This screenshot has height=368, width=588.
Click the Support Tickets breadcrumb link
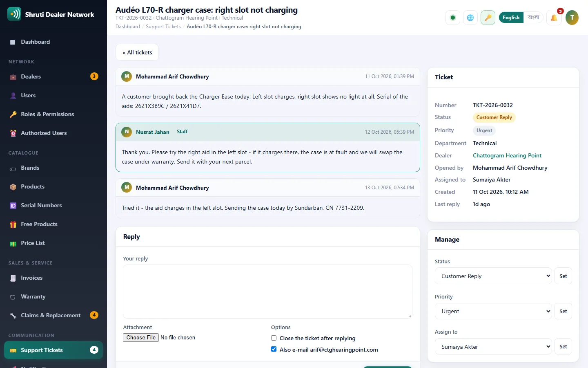163,27
